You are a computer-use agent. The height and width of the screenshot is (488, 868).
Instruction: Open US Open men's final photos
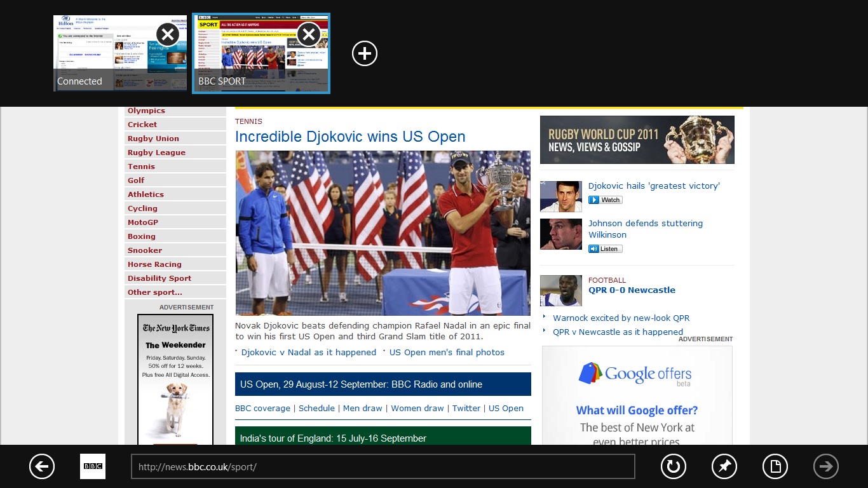[447, 353]
